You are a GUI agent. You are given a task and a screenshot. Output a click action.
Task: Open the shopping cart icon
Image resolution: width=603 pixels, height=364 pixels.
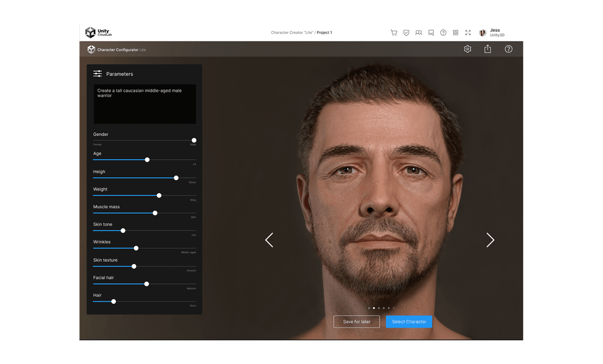[394, 32]
